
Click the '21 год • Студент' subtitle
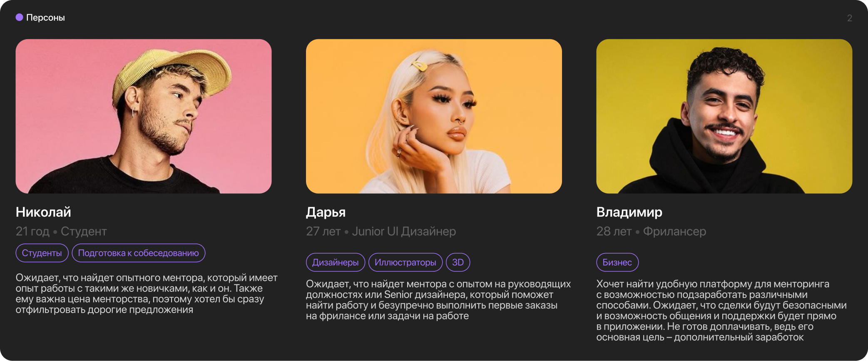61,231
